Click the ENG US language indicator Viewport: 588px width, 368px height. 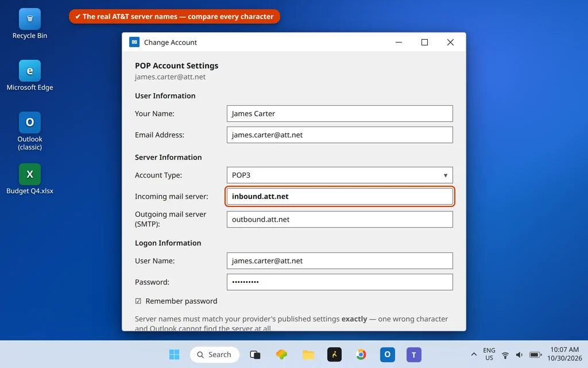coord(489,354)
